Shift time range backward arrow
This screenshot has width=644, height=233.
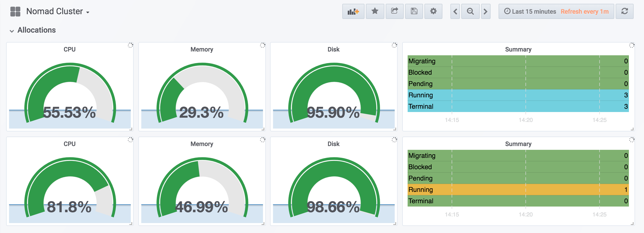(x=455, y=12)
